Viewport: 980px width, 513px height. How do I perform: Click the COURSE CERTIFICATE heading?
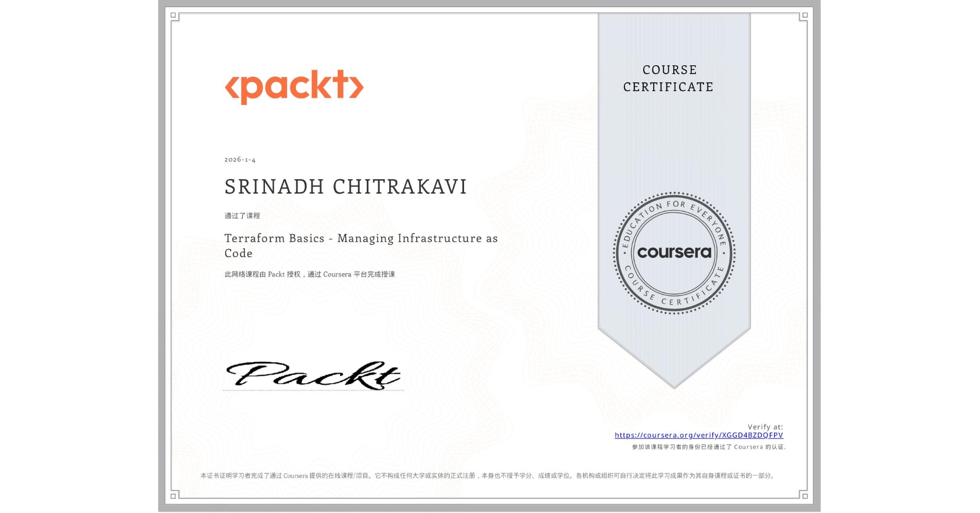(x=669, y=78)
